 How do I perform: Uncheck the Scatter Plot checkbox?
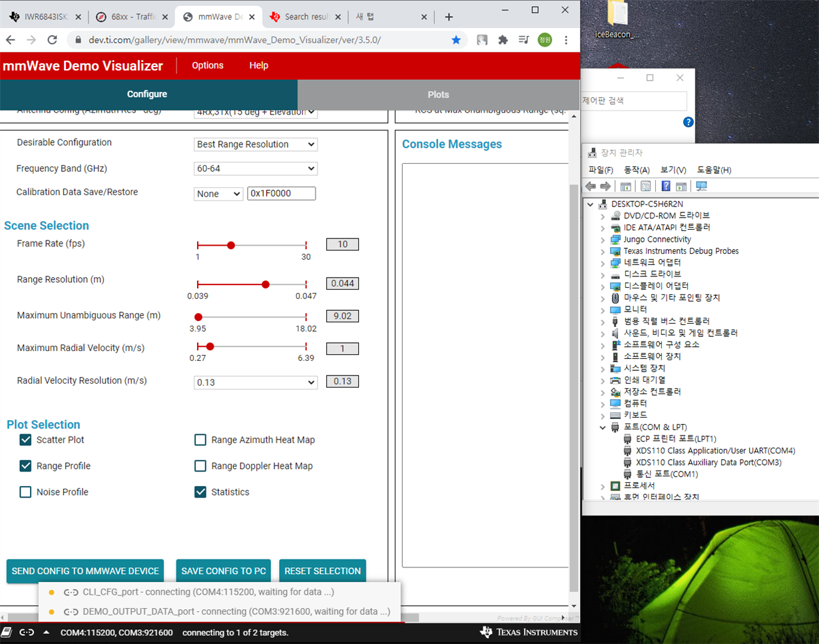click(x=25, y=440)
